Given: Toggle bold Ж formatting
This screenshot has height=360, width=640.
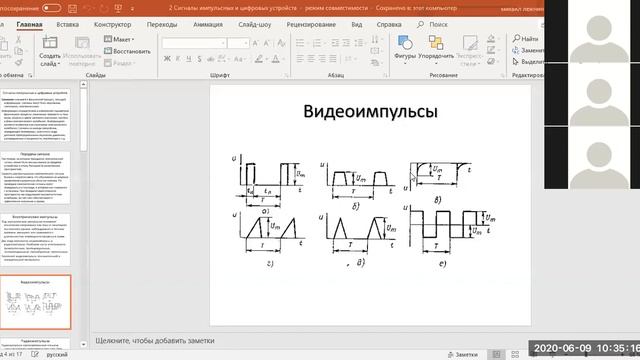Looking at the screenshot, I should (x=167, y=59).
